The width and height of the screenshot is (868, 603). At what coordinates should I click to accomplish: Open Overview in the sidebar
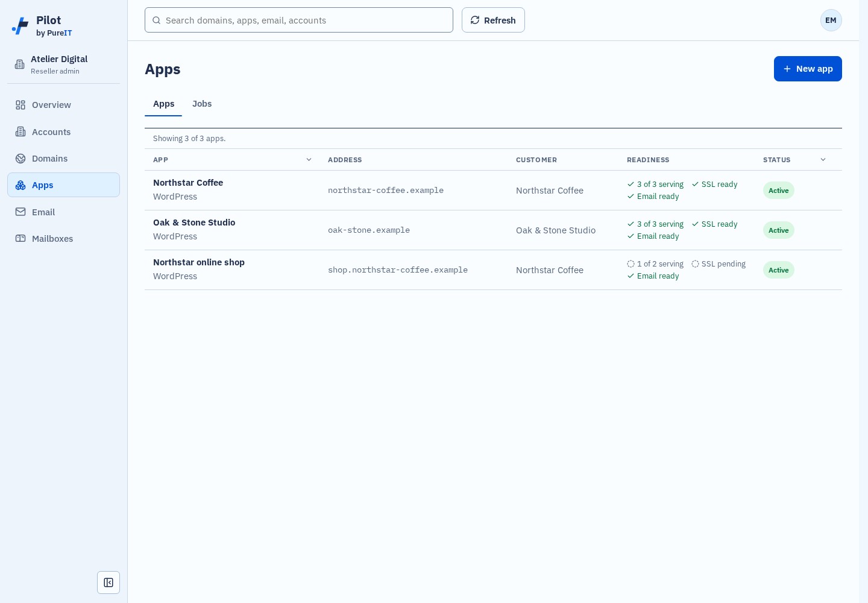(63, 105)
